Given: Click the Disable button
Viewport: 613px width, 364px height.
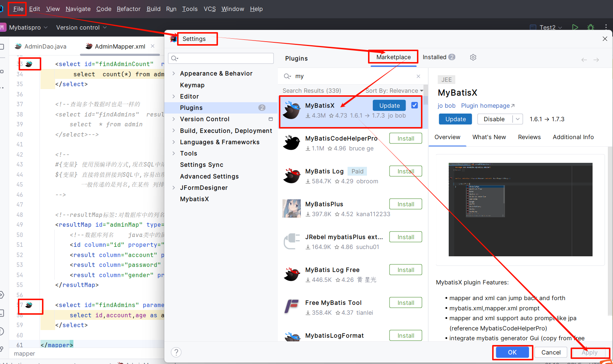Looking at the screenshot, I should pos(494,119).
